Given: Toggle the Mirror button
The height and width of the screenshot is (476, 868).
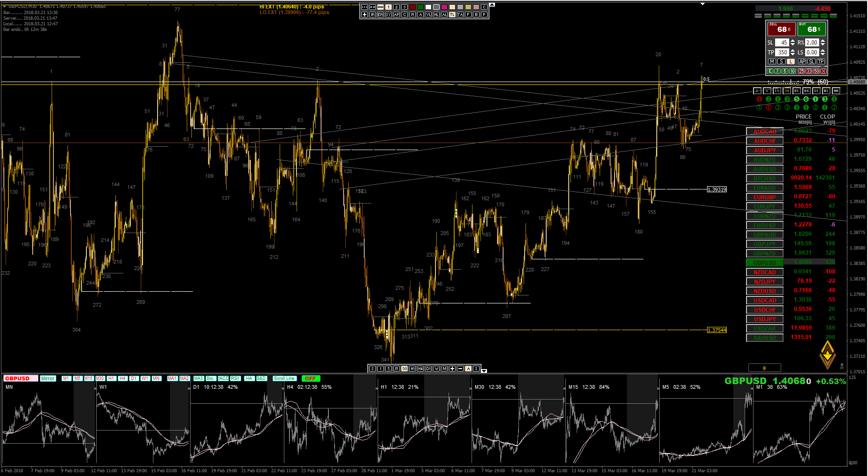Looking at the screenshot, I should [x=48, y=378].
